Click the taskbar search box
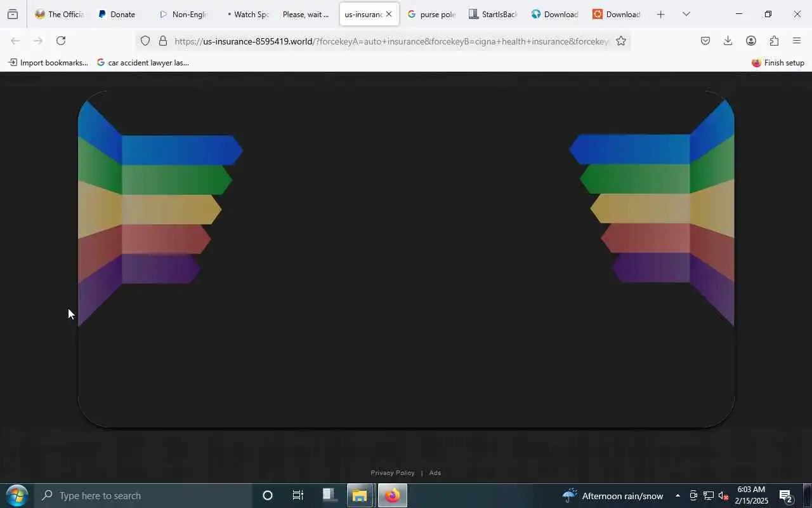 point(143,495)
